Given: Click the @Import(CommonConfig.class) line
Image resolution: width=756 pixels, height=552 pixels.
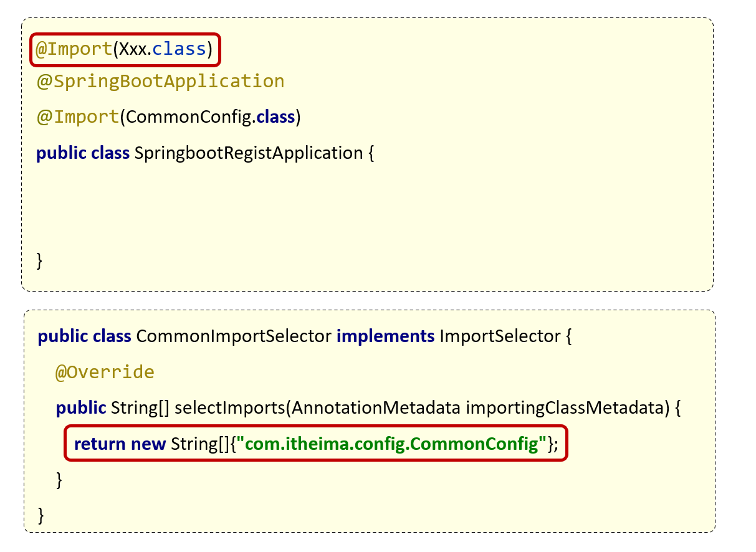Looking at the screenshot, I should (x=168, y=117).
